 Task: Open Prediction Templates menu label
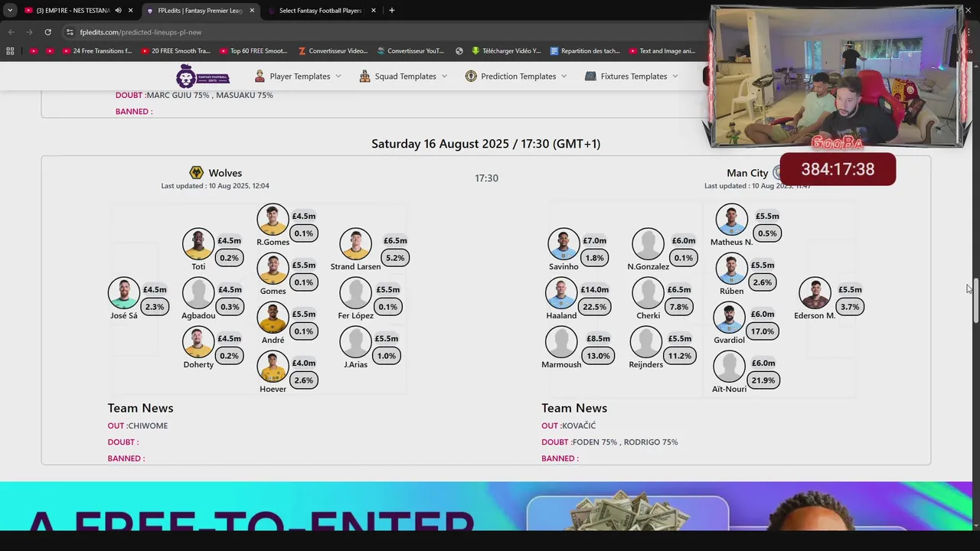coord(518,77)
